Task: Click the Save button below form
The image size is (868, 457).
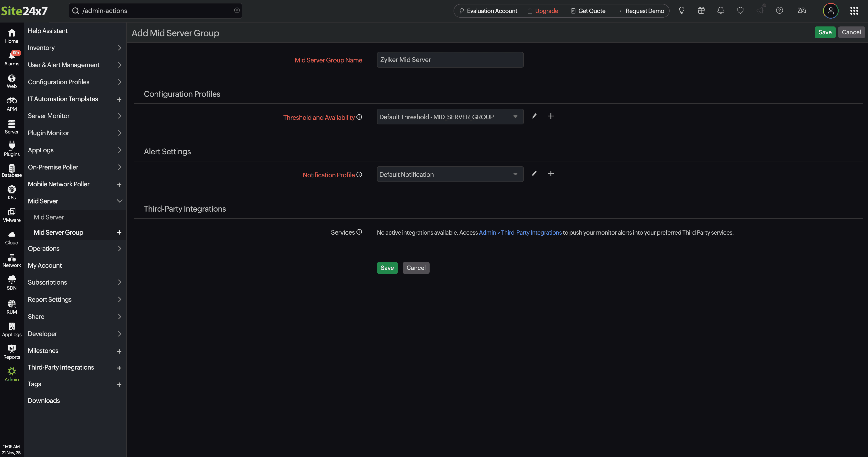Action: [387, 268]
